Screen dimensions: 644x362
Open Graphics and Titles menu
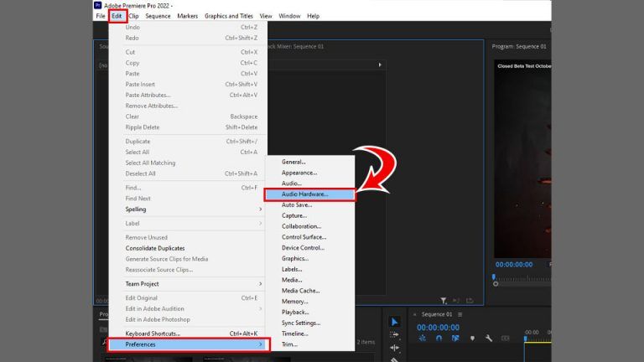click(229, 16)
